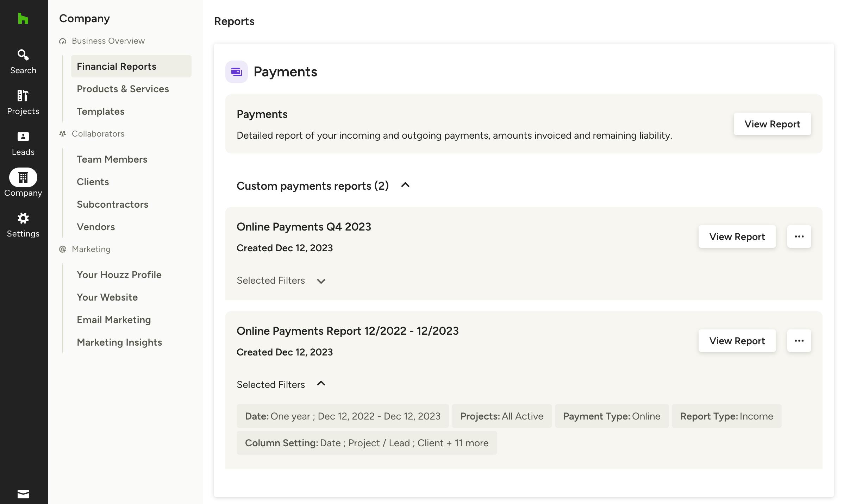Click the Projects: All Active filter chip
This screenshot has height=504, width=850.
click(502, 416)
